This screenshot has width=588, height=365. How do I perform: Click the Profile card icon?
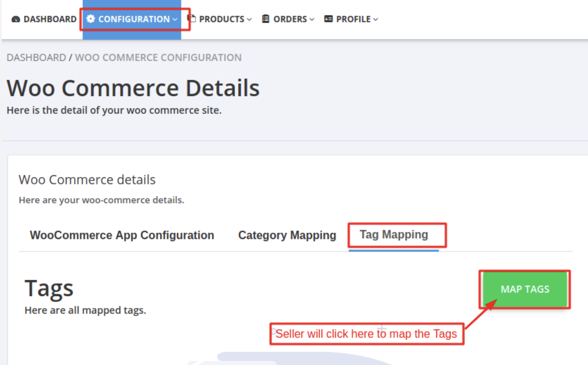pos(328,19)
